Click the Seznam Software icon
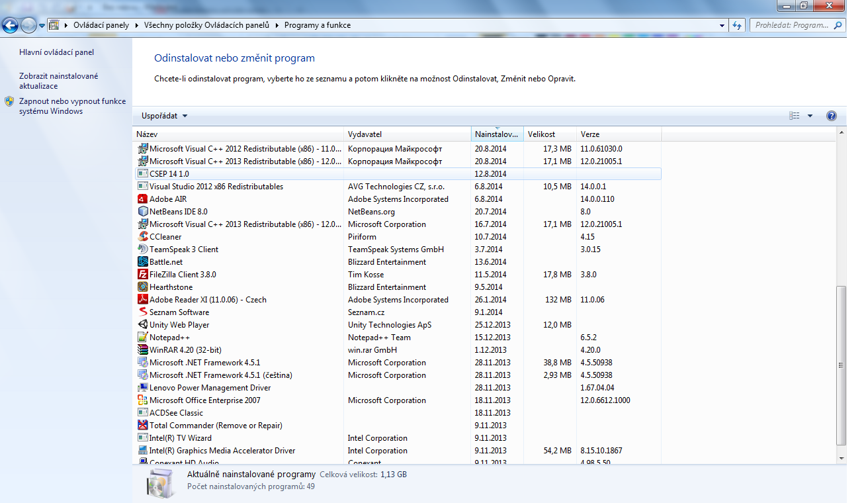The height and width of the screenshot is (503, 868). [x=142, y=312]
